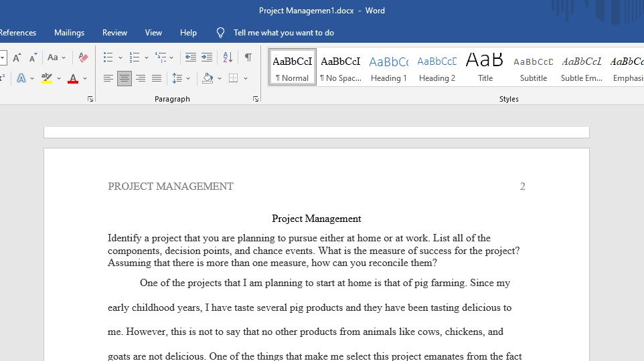Click the Borders icon

click(x=233, y=78)
